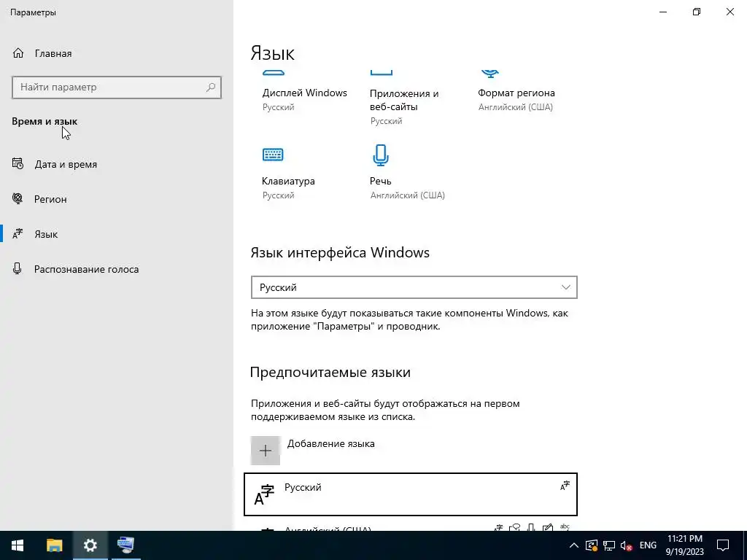Click the Предпочитаемые языки heading
This screenshot has height=560, width=747.
click(x=330, y=372)
